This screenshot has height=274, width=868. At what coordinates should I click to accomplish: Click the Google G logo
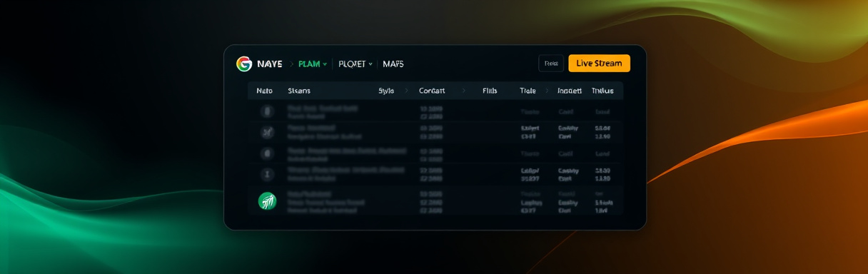[244, 64]
